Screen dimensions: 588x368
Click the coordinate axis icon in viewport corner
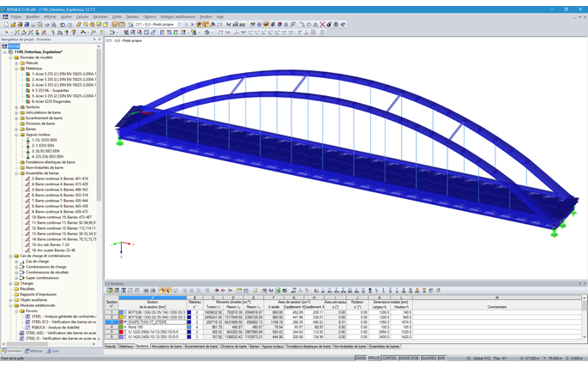[x=123, y=249]
